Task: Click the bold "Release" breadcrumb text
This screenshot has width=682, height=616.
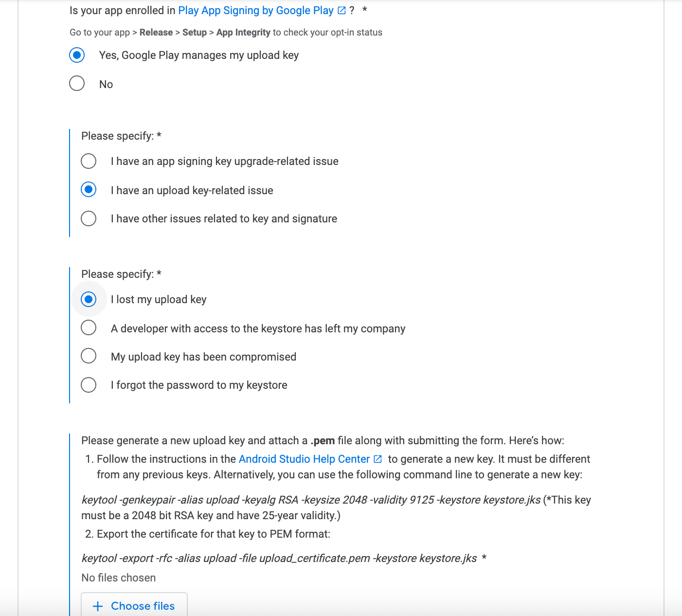Action: (156, 32)
